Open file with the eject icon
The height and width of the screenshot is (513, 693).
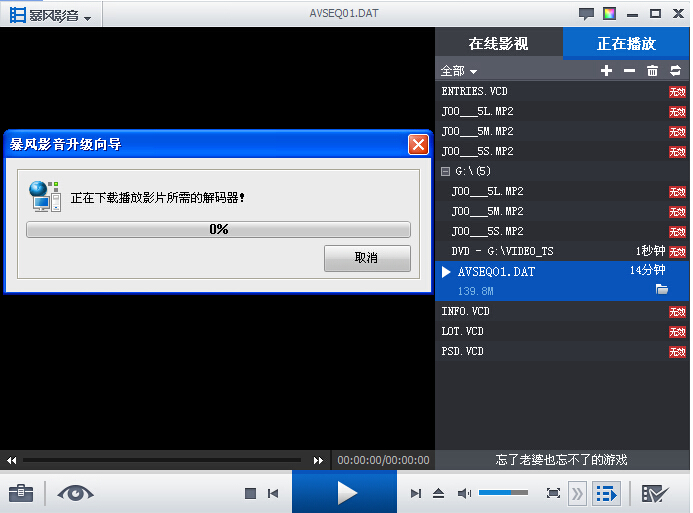[438, 493]
